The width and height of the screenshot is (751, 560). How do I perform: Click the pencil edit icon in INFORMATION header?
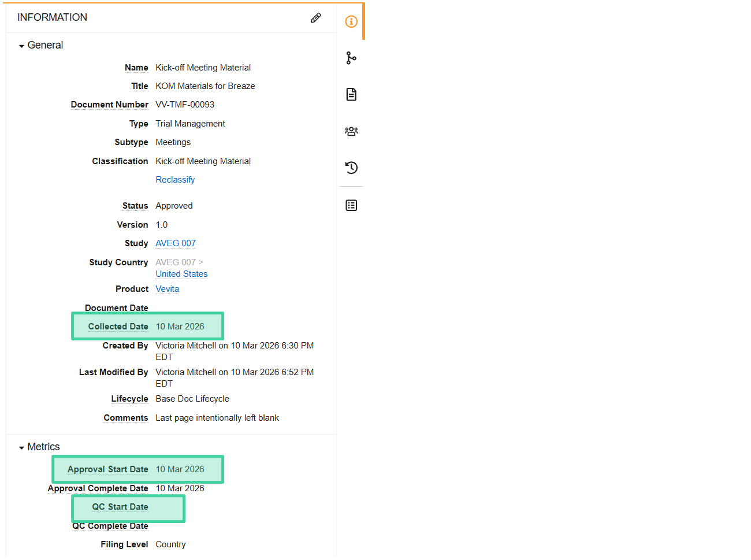(315, 18)
